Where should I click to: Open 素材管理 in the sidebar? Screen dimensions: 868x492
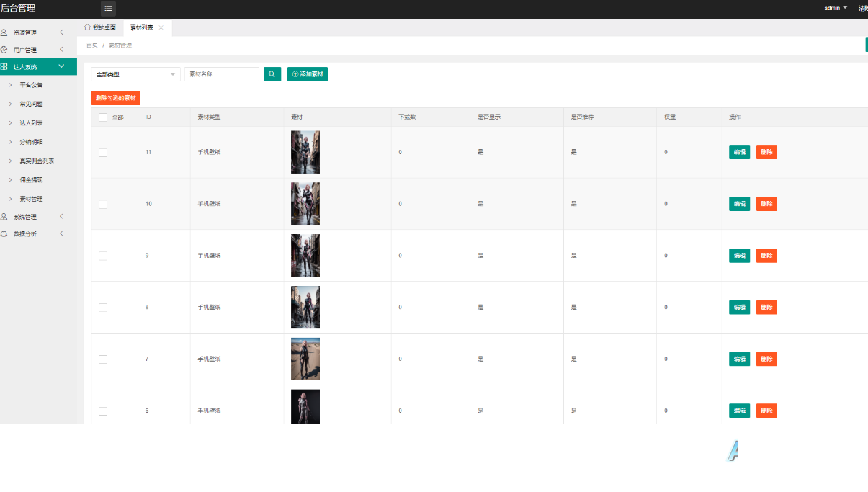coord(31,199)
